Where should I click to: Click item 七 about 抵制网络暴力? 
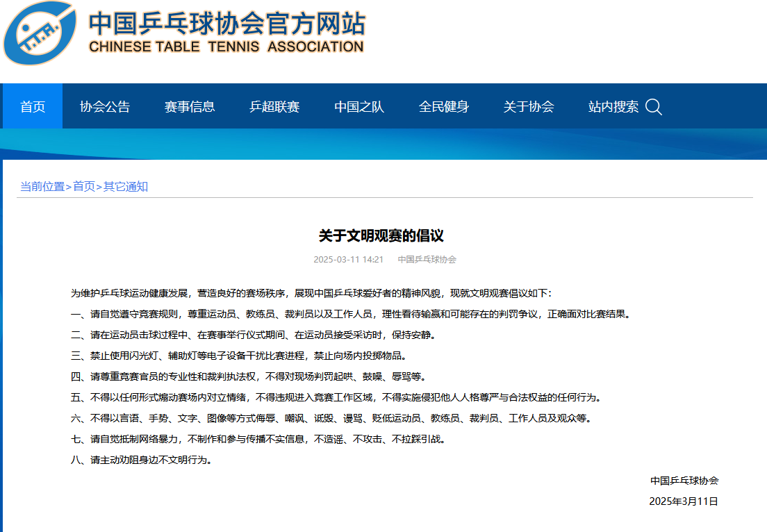tap(259, 439)
